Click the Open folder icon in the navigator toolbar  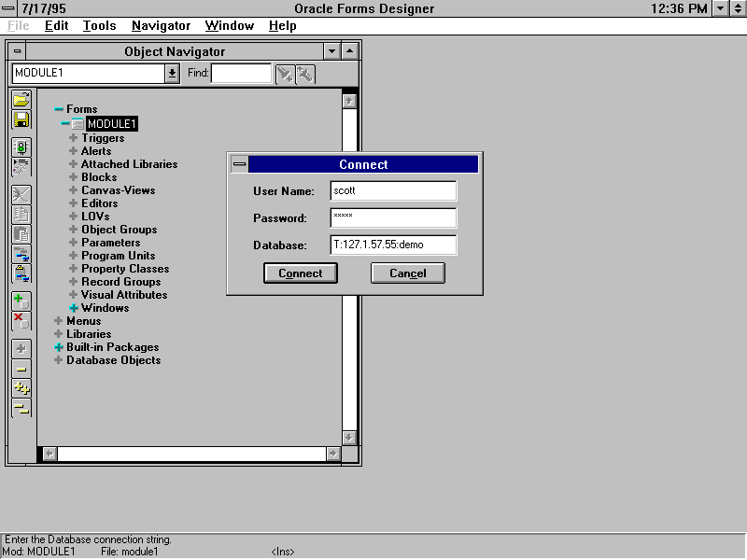tap(21, 100)
